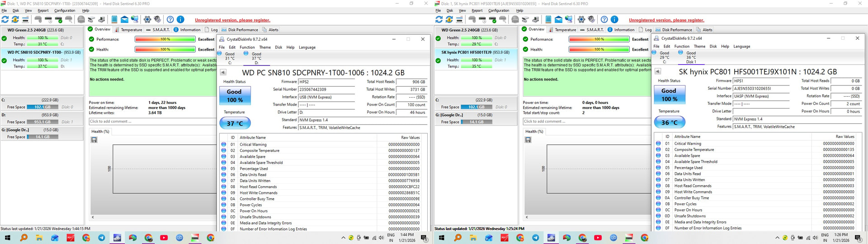Click the 'Unregistered version, please register' link in the left window
The image size is (868, 244).
click(232, 20)
